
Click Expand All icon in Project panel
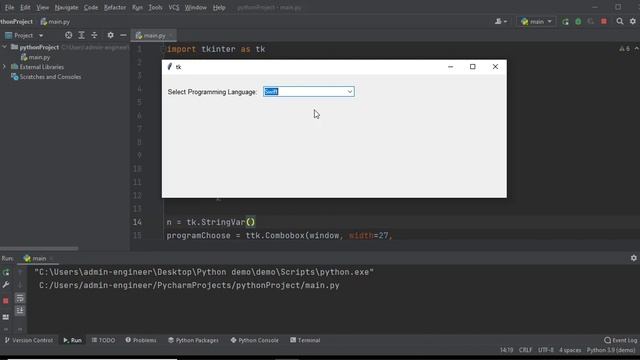[x=81, y=36]
